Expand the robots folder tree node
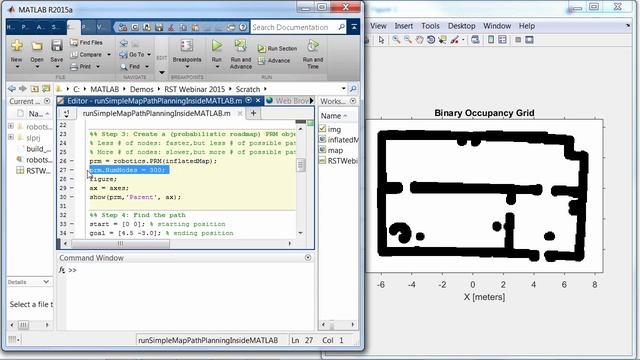Viewport: 640px width, 360px height. (11, 126)
